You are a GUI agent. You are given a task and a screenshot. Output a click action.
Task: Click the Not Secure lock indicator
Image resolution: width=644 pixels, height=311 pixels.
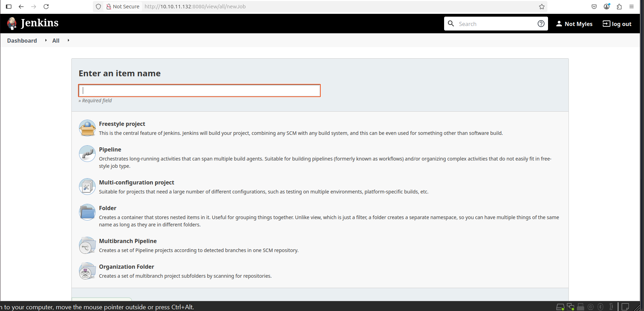click(123, 7)
